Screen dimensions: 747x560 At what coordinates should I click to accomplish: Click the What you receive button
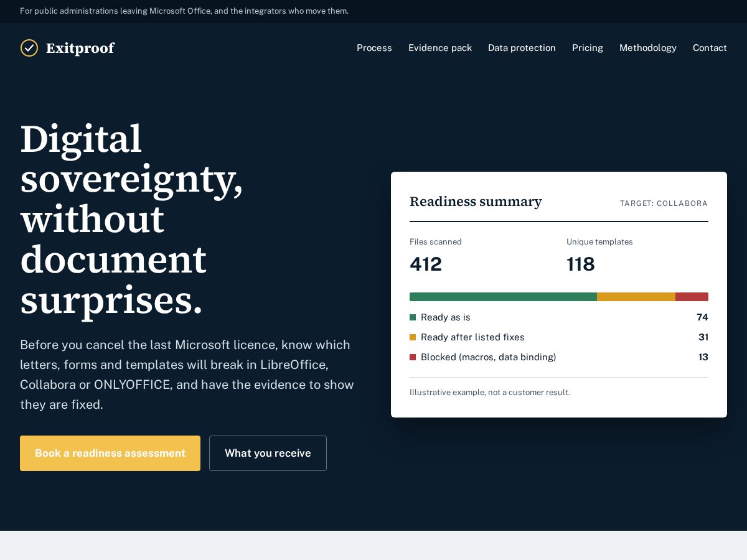(268, 453)
